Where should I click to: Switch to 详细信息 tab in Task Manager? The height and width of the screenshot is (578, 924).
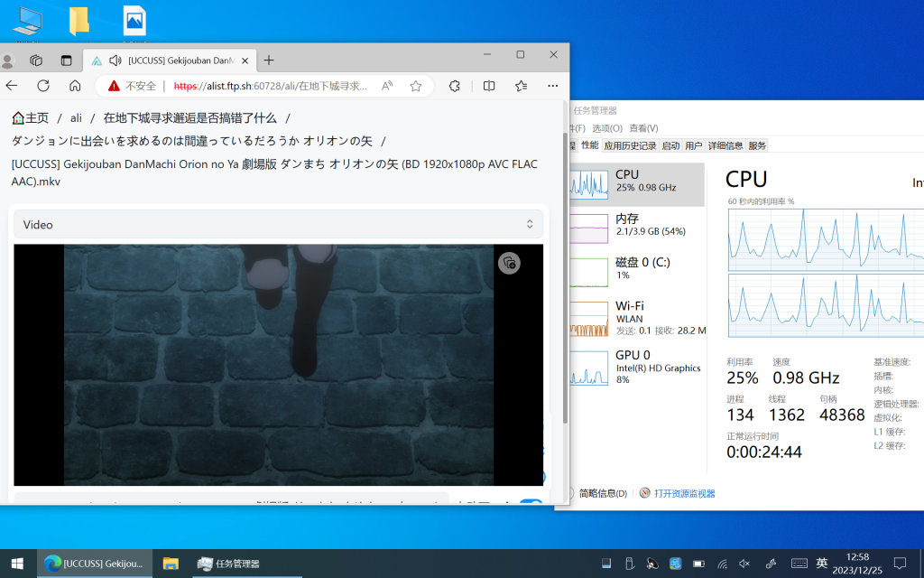click(x=725, y=145)
